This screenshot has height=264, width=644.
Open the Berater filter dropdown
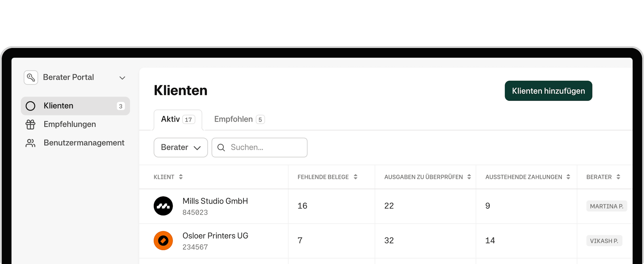[180, 148]
